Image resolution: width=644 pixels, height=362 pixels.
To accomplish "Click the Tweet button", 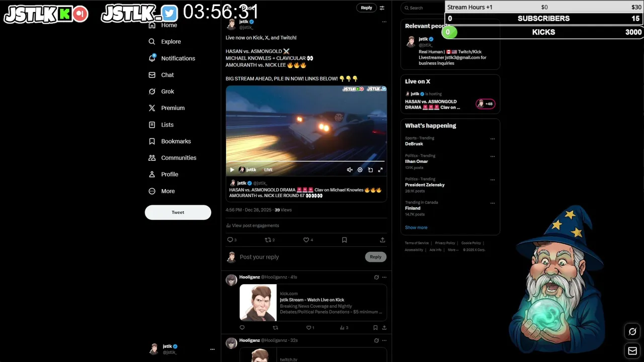I will click(x=178, y=212).
